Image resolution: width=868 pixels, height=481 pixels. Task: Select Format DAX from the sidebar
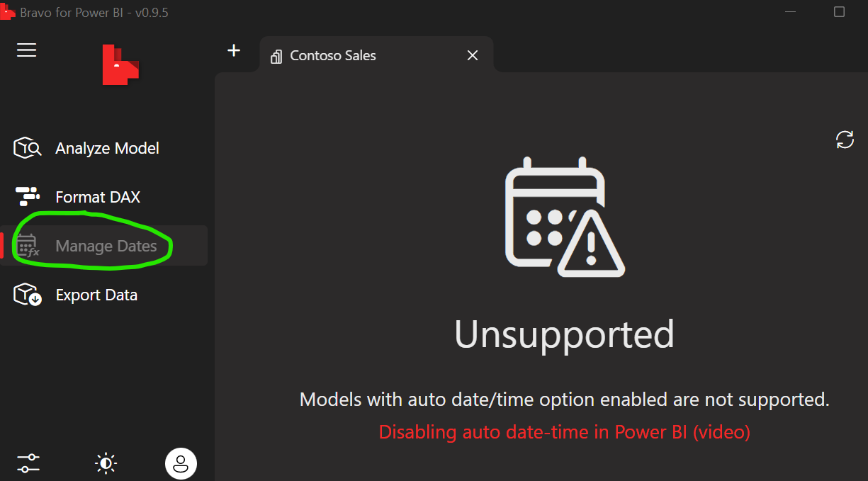pyautogui.click(x=98, y=196)
